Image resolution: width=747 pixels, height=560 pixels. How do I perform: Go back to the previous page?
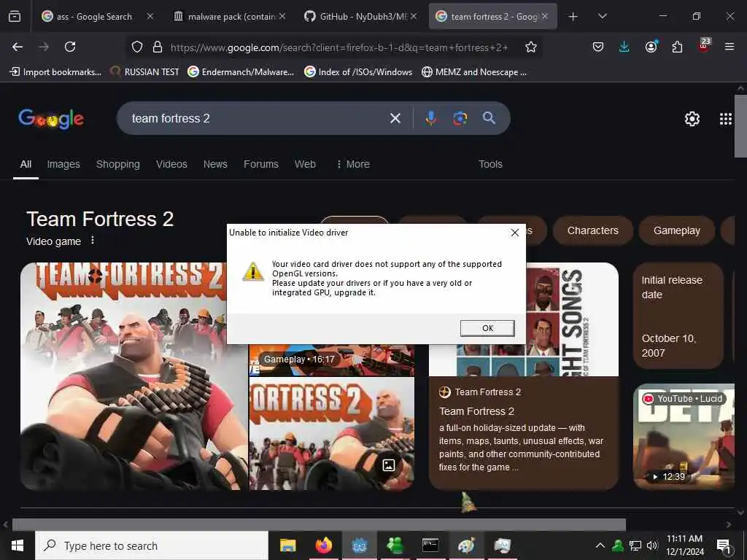click(18, 47)
